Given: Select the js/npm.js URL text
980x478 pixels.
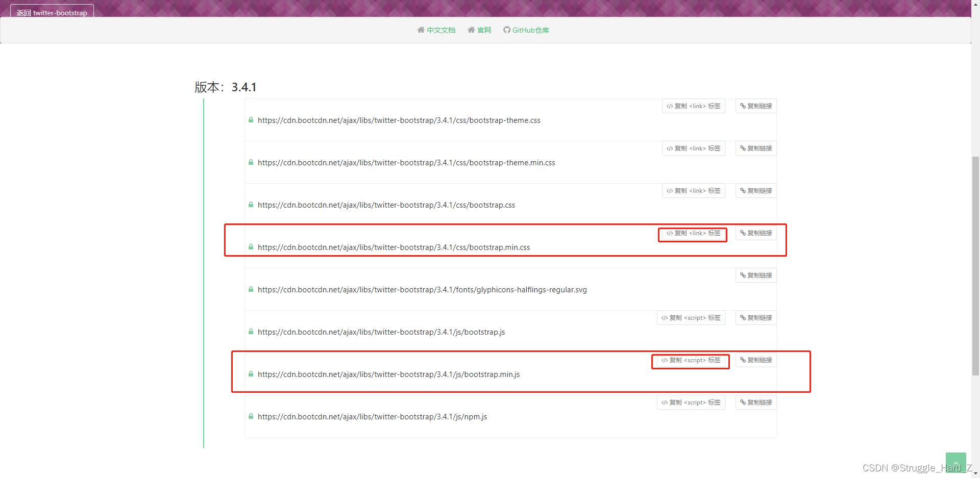Looking at the screenshot, I should point(372,417).
